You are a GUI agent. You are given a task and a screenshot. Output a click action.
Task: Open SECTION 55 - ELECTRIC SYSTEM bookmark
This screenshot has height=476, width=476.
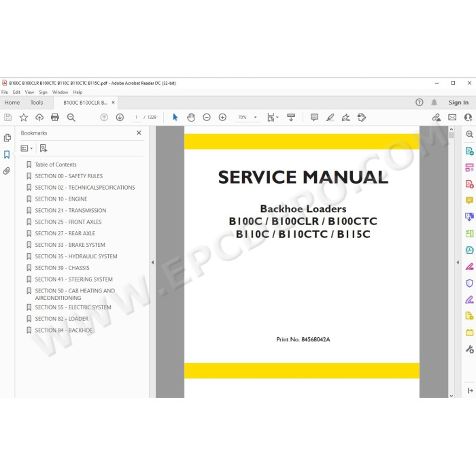click(73, 307)
